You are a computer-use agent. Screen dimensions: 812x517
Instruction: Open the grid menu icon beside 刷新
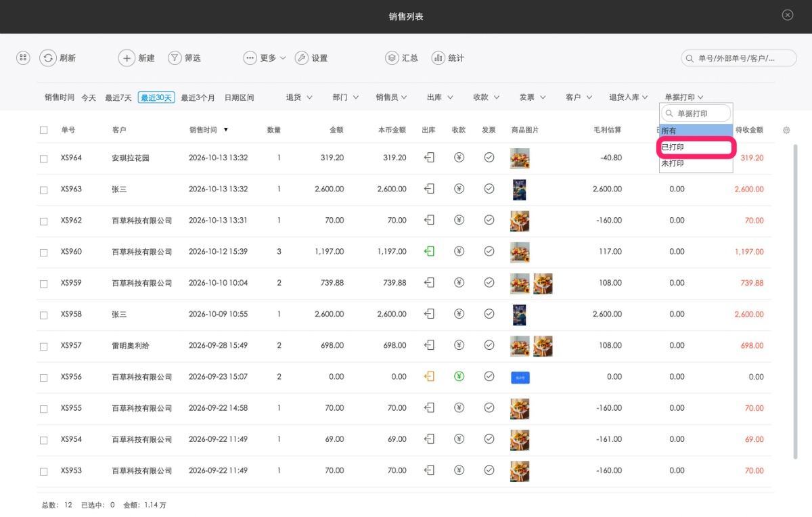pos(23,58)
